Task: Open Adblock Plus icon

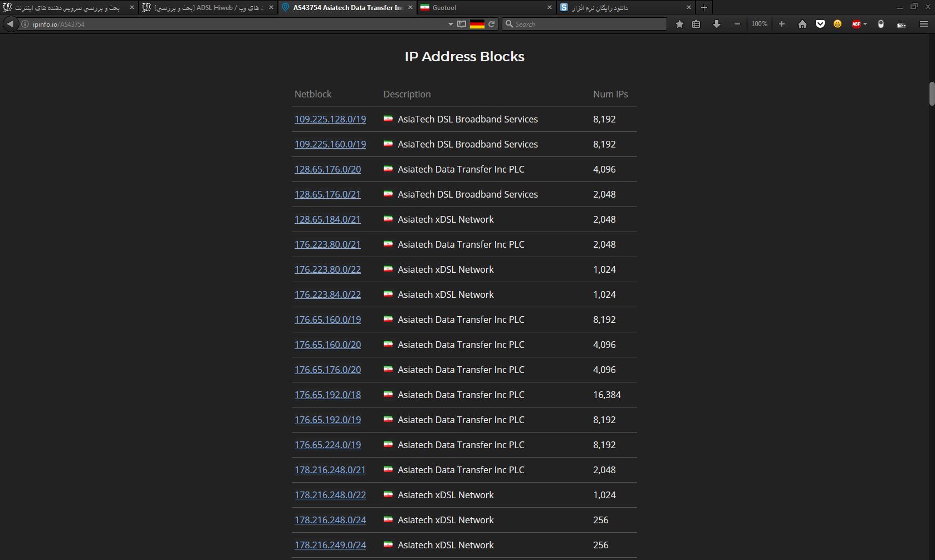Action: (856, 24)
